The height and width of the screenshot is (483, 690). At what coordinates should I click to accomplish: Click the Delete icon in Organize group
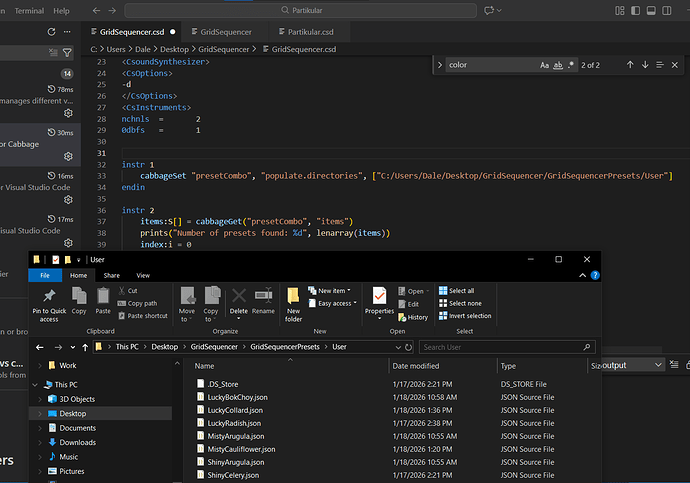coord(239,296)
